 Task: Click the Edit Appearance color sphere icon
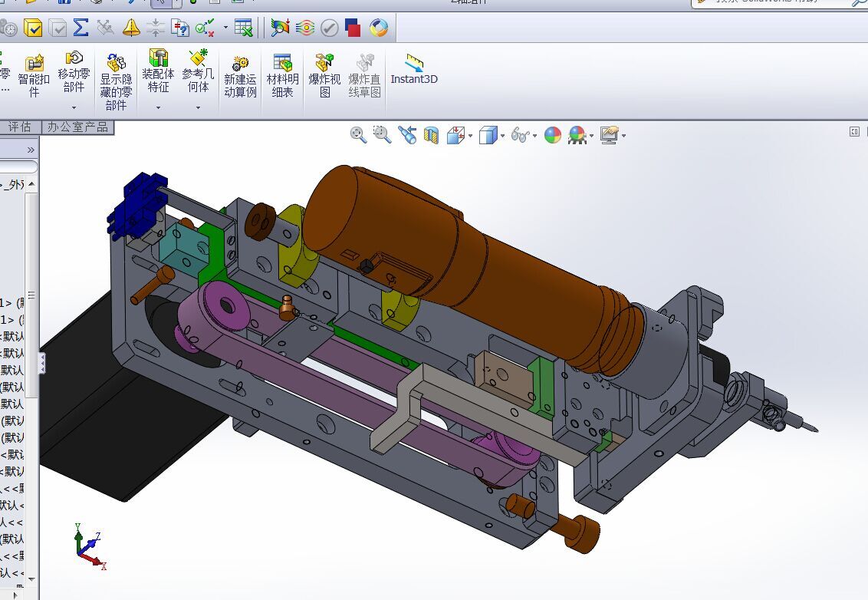[x=552, y=134]
